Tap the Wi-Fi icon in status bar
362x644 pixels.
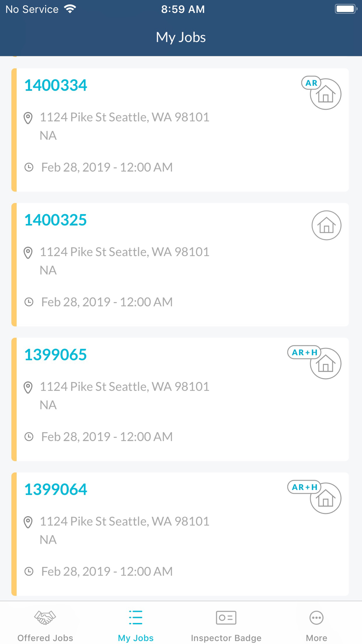click(70, 9)
